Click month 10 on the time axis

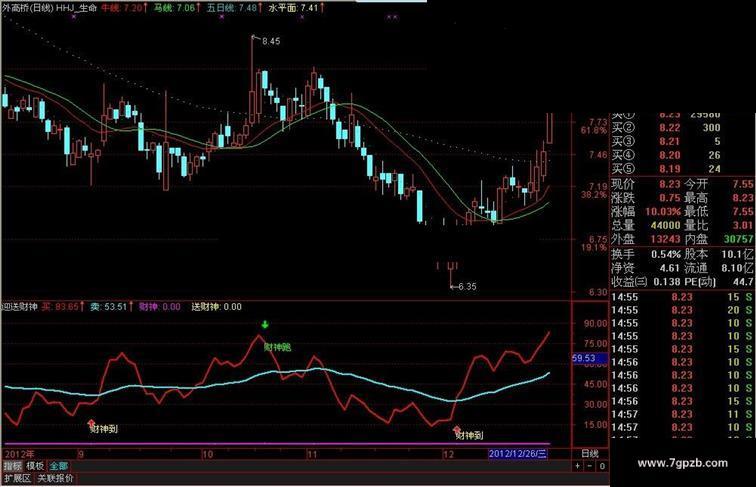(x=207, y=454)
